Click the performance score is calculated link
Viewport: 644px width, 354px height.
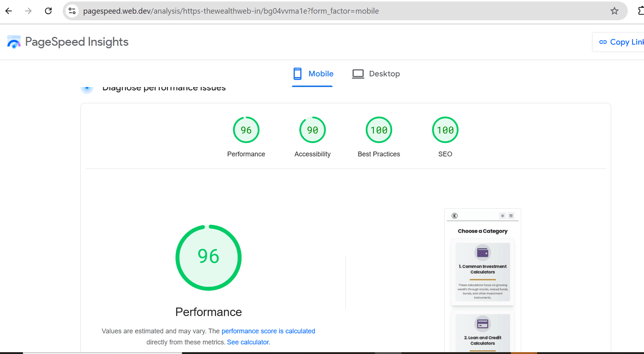click(x=268, y=331)
